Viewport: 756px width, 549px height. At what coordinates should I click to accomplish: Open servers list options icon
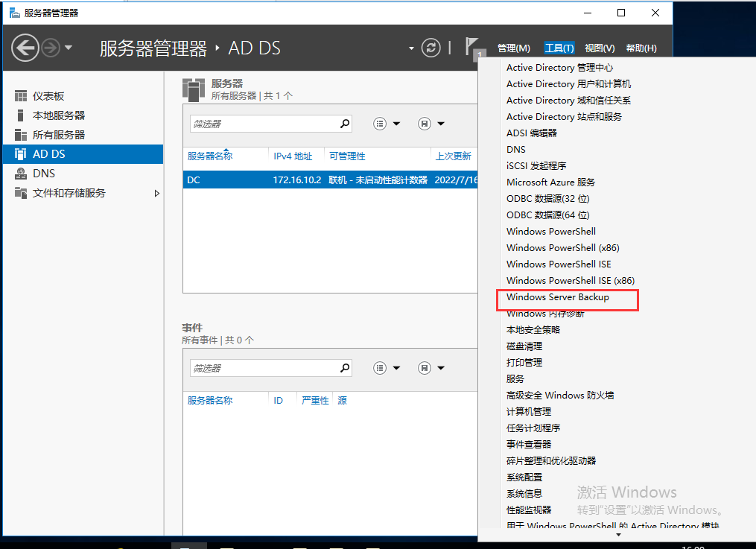(380, 124)
